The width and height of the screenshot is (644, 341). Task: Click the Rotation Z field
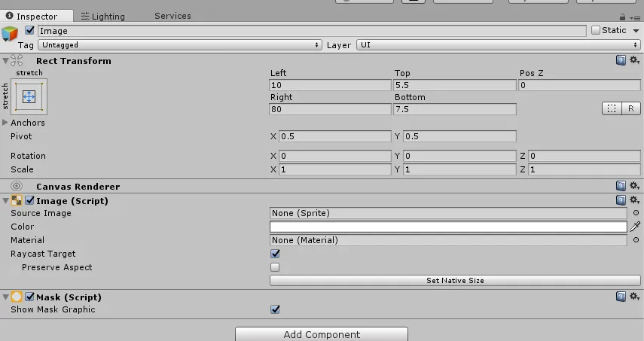point(584,156)
